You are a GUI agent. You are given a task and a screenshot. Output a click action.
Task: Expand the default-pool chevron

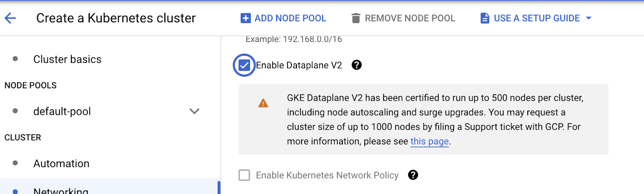pos(194,111)
